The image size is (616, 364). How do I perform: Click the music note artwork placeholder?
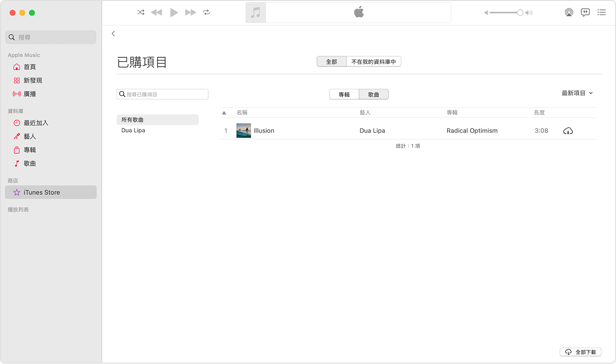256,12
